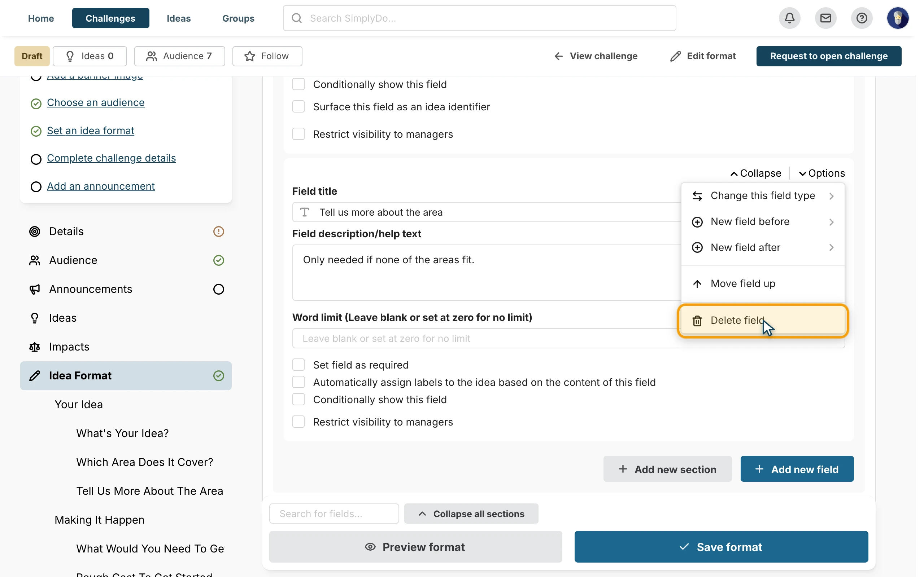Expand the New field after submenu arrow
This screenshot has height=577, width=924.
[831, 248]
